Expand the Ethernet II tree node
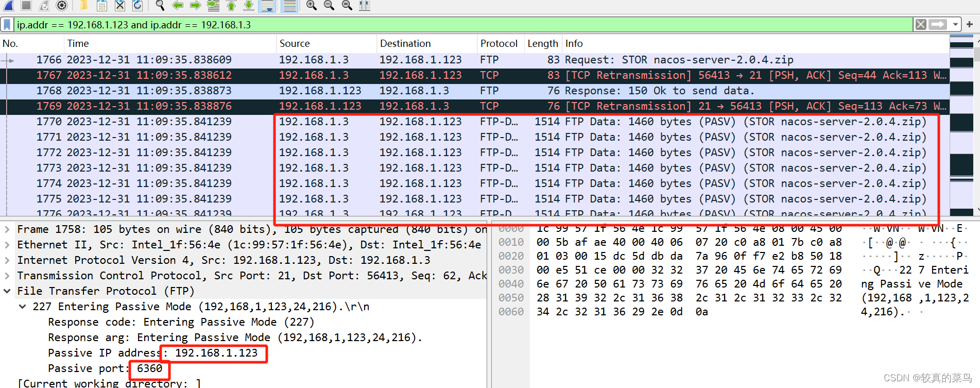The image size is (980, 388). tap(7, 245)
